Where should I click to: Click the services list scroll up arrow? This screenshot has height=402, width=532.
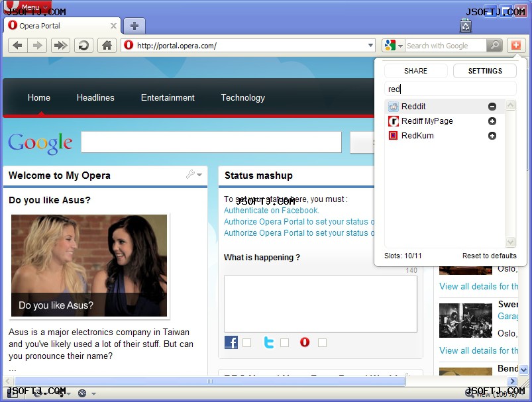click(x=510, y=105)
